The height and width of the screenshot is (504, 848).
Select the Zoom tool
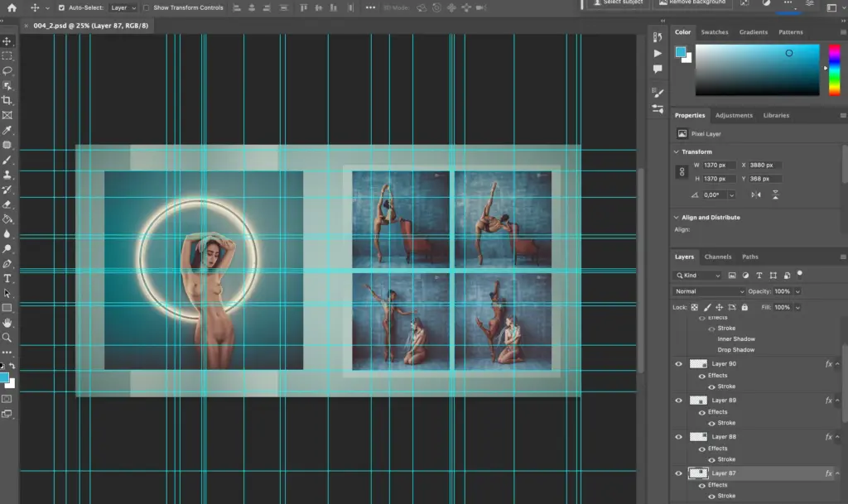click(x=7, y=338)
